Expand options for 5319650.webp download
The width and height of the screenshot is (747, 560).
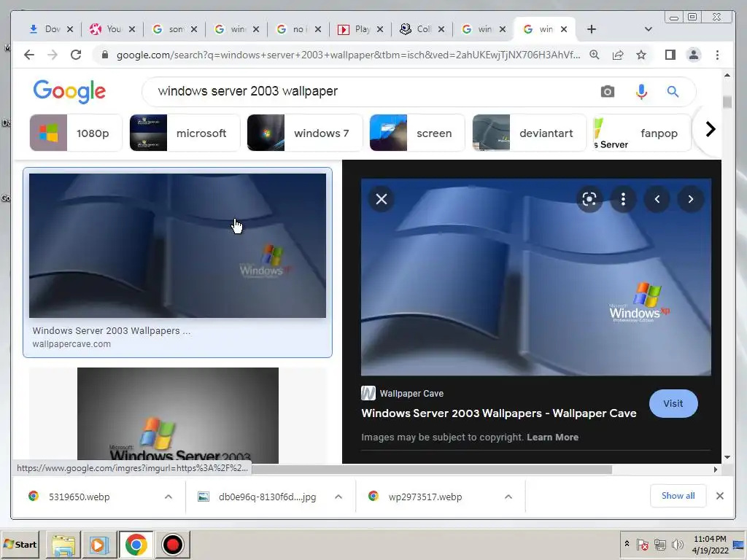169,497
